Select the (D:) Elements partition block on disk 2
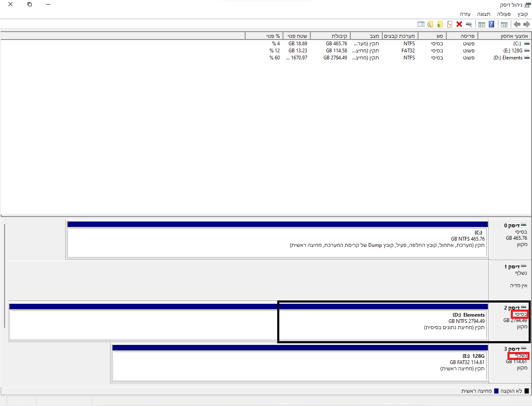 (x=249, y=322)
